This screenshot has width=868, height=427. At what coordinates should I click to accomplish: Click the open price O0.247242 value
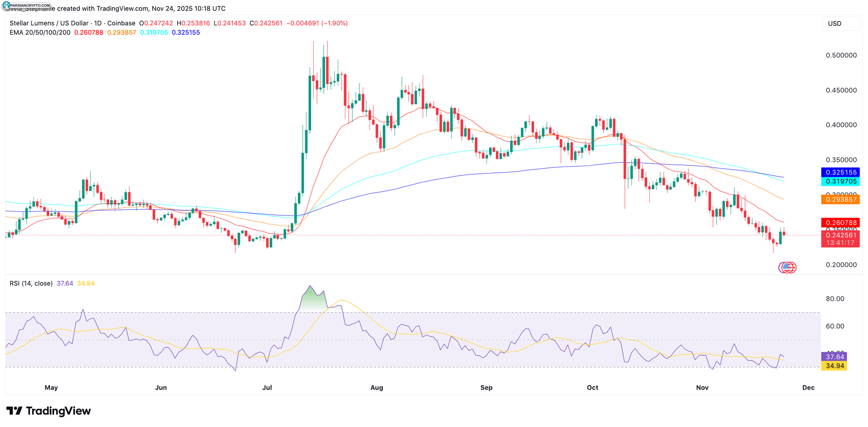156,23
